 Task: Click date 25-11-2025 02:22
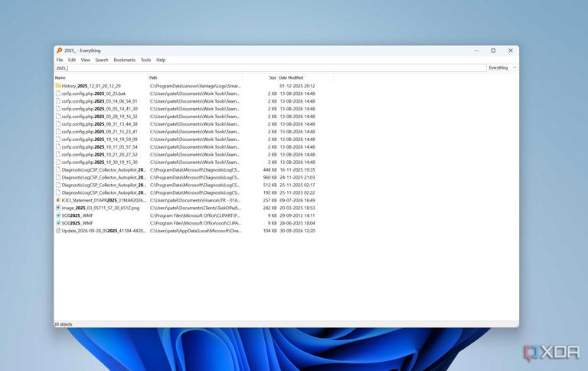point(297,192)
